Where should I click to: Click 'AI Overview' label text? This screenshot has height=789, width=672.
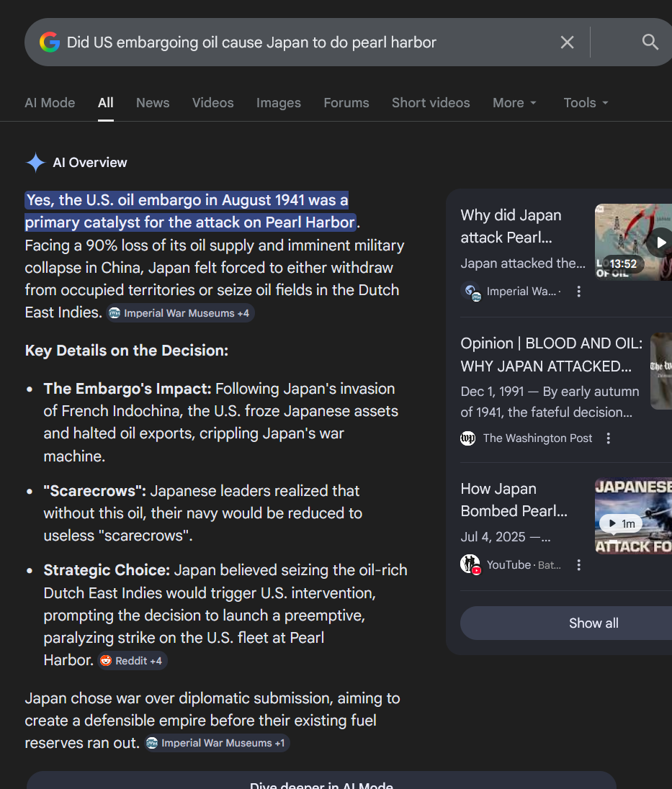[x=90, y=163]
